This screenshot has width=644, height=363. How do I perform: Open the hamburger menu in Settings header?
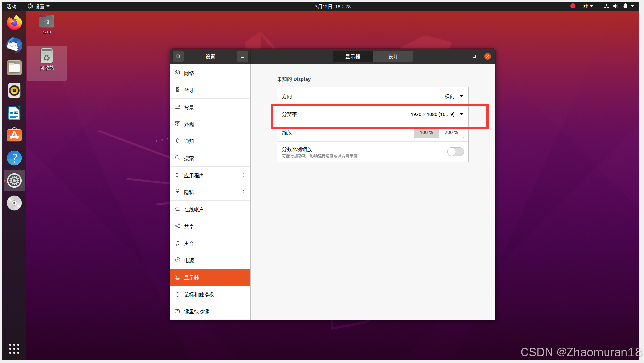(243, 56)
